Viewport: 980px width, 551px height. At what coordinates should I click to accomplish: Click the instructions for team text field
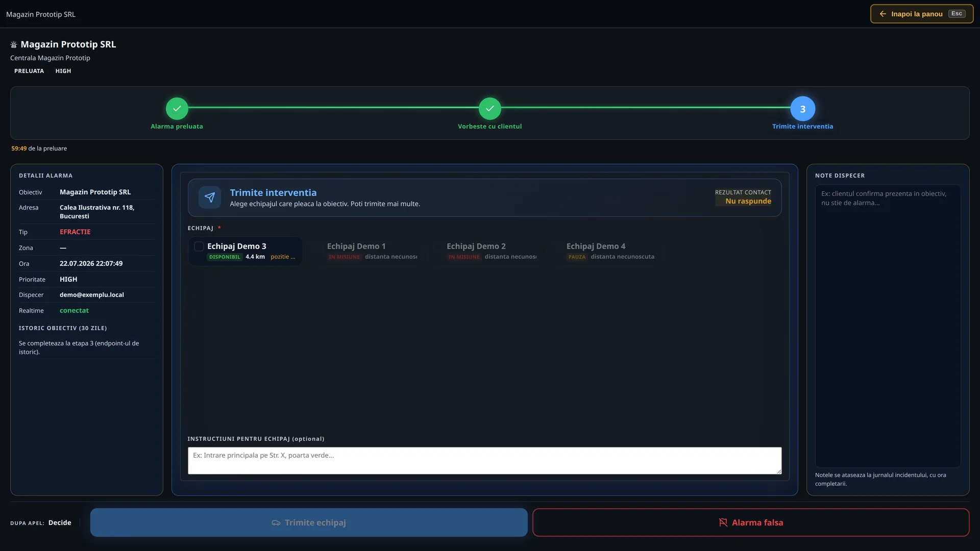point(484,461)
